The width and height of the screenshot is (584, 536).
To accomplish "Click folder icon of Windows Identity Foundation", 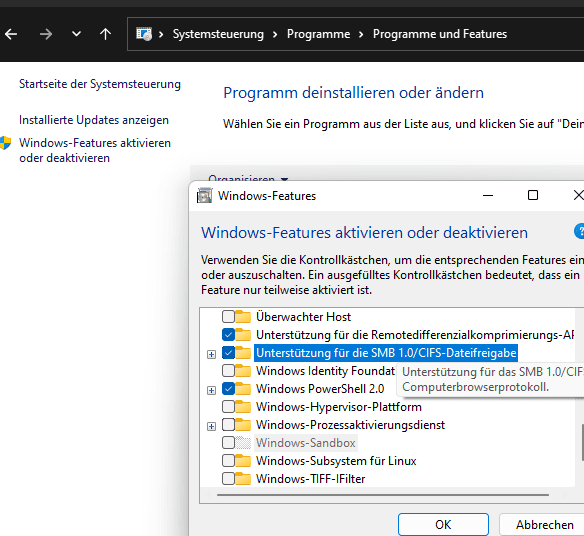I will pos(243,371).
